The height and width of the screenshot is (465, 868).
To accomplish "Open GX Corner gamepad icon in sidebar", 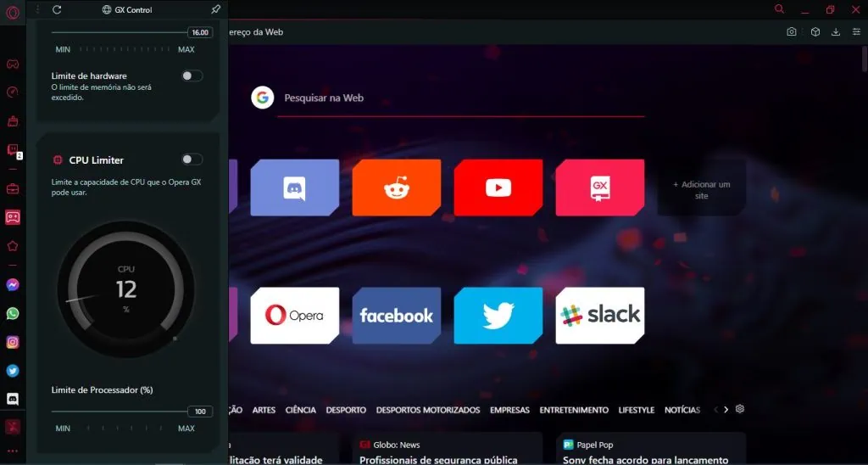I will 13,64.
